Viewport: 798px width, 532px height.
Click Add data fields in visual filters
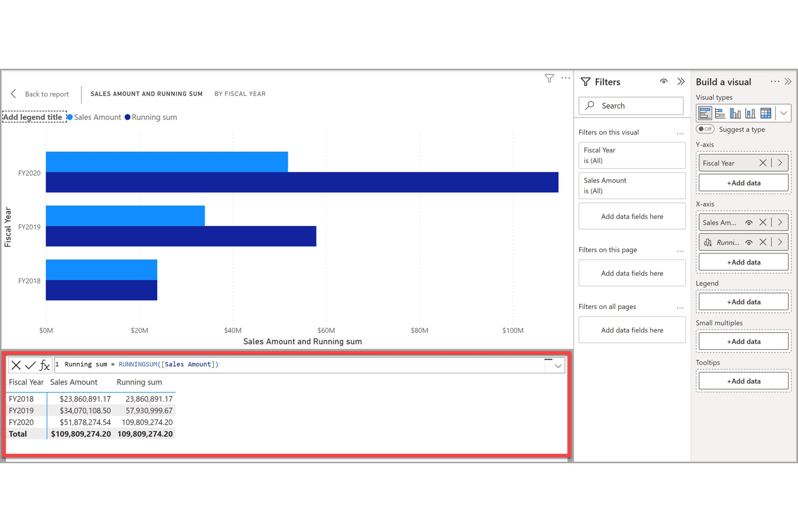click(632, 217)
